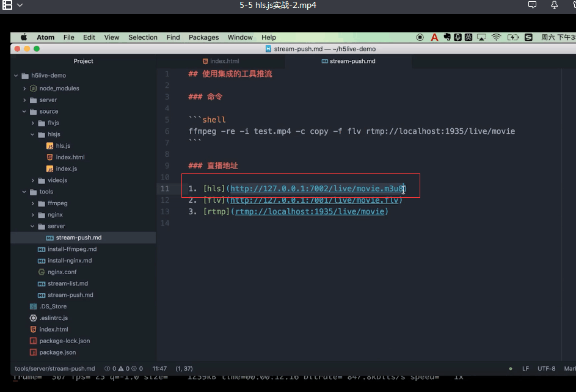Screen dimensions: 576x392
Task: Open the m3u8 HLS stream link
Action: click(318, 188)
